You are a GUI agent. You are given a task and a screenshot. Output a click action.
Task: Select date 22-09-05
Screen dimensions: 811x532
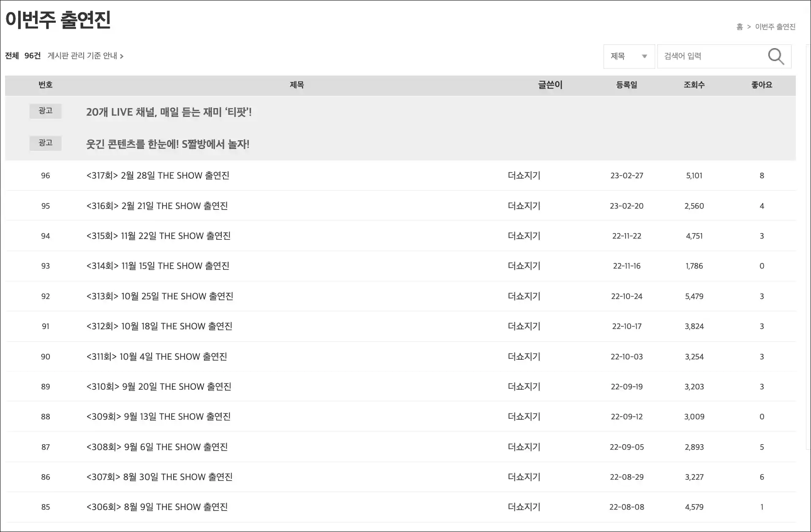[x=626, y=447]
